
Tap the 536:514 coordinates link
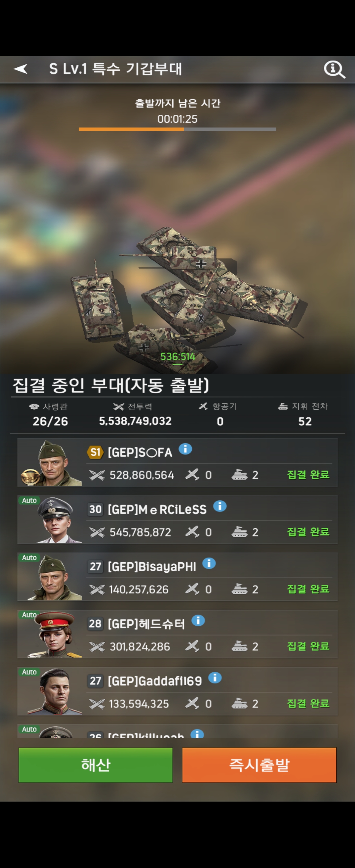click(x=177, y=357)
